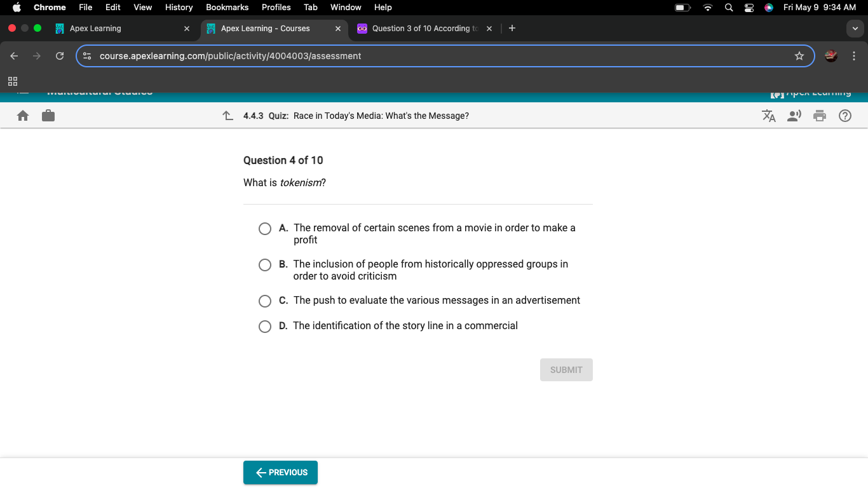Bookmark this page with the star icon

point(799,56)
